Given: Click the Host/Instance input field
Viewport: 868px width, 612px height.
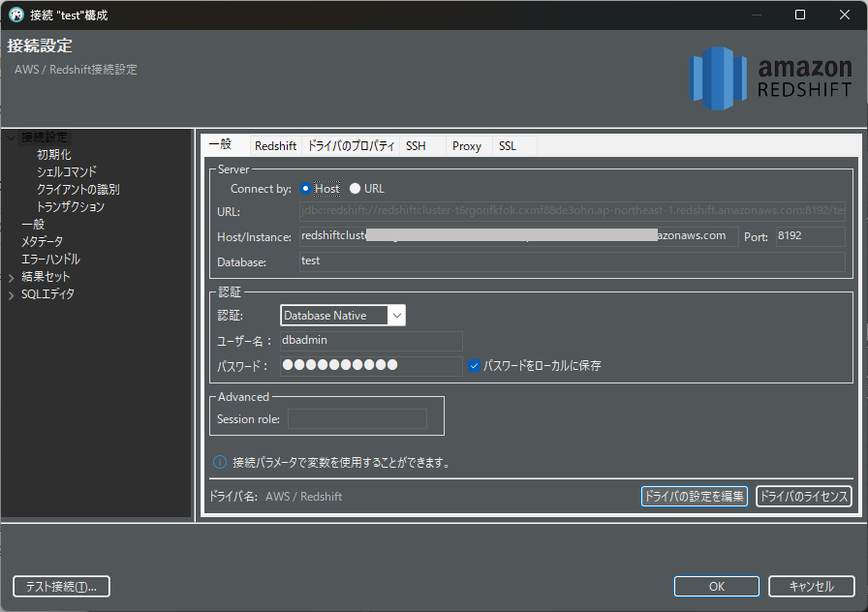Looking at the screenshot, I should click(518, 236).
